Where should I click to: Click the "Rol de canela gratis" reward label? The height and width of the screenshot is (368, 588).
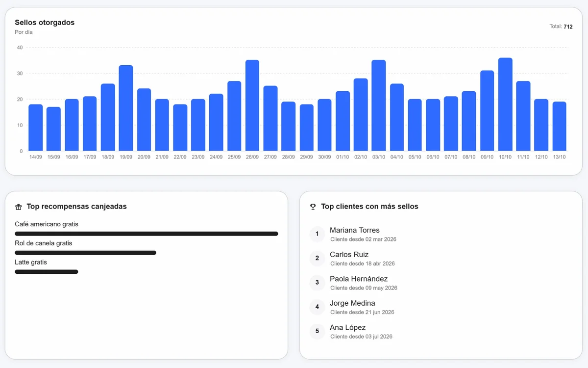[x=44, y=243]
